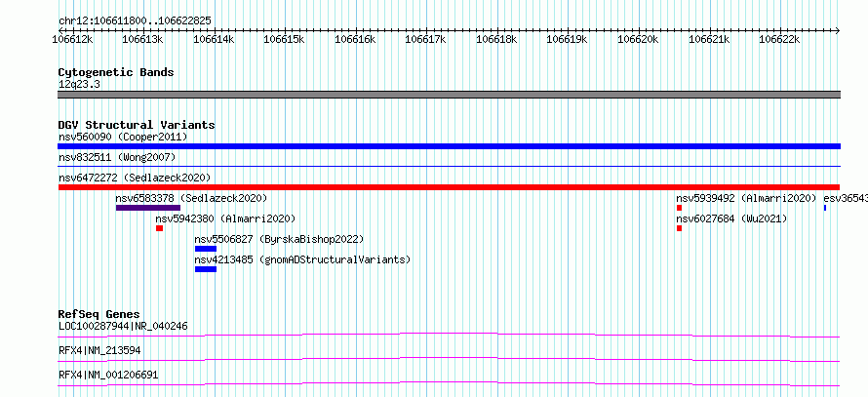
Task: Click the gray 12q23.3 cytogenetic band bar
Action: 449,95
